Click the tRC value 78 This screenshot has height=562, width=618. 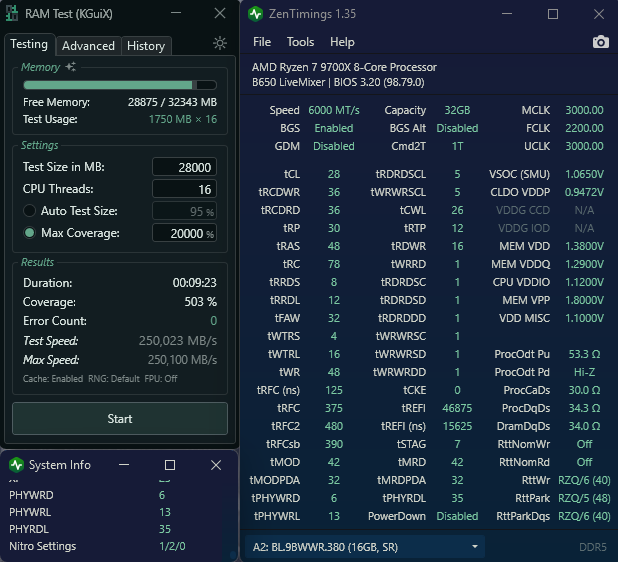pyautogui.click(x=333, y=264)
